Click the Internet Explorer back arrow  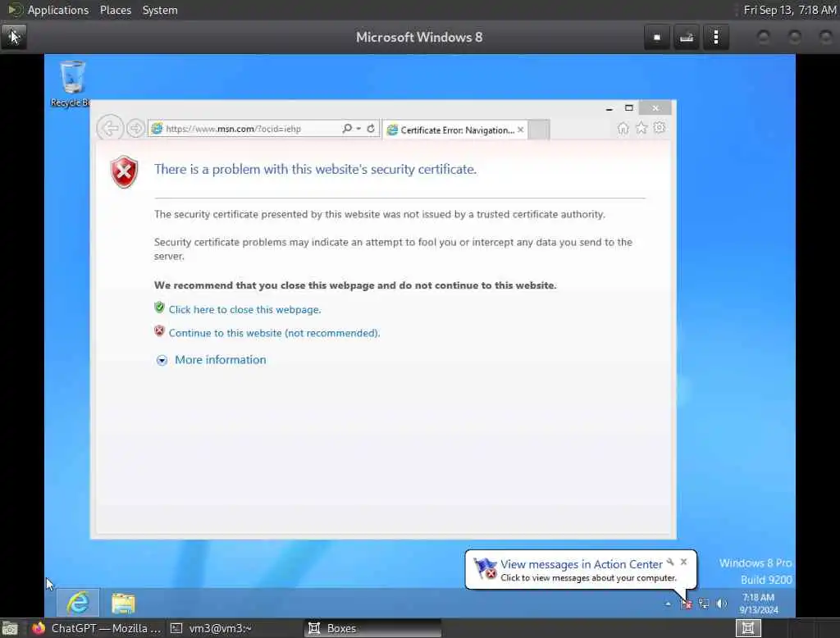coord(111,129)
